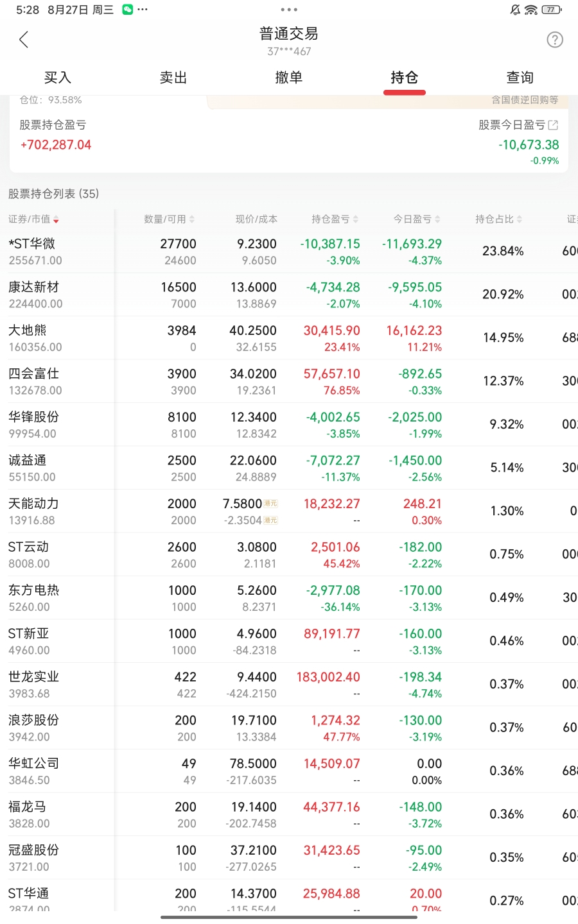This screenshot has width=578, height=924.
Task: Tap 诚益通 position ratio 5.14%
Action: (507, 468)
